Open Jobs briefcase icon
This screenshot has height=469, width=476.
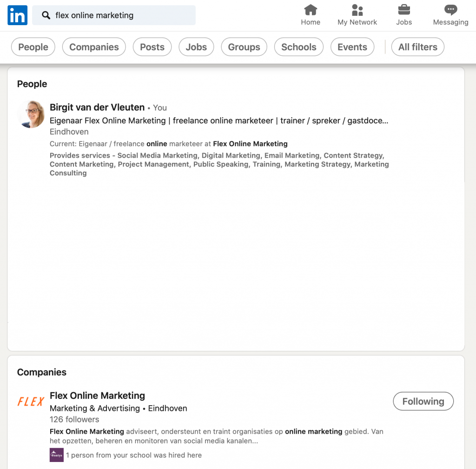pos(404,10)
